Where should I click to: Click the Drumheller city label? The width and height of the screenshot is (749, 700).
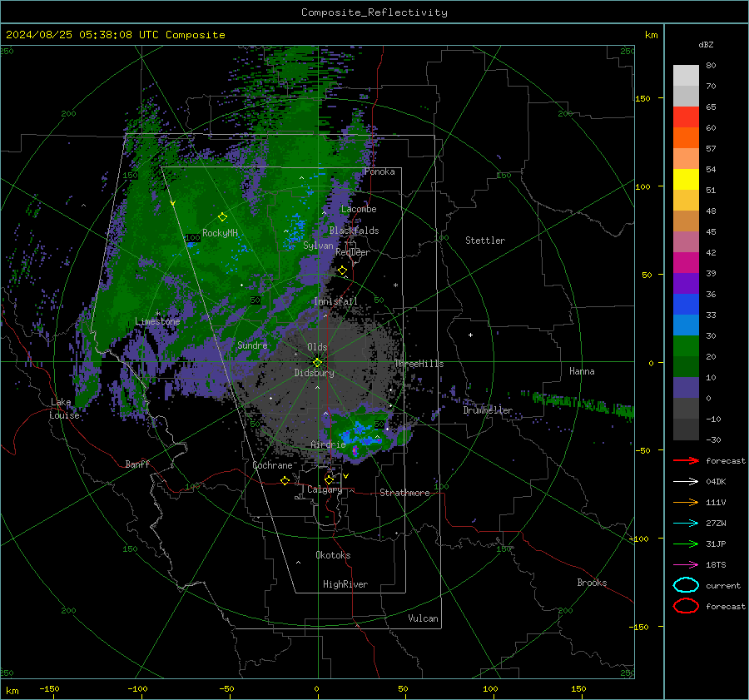tap(487, 410)
